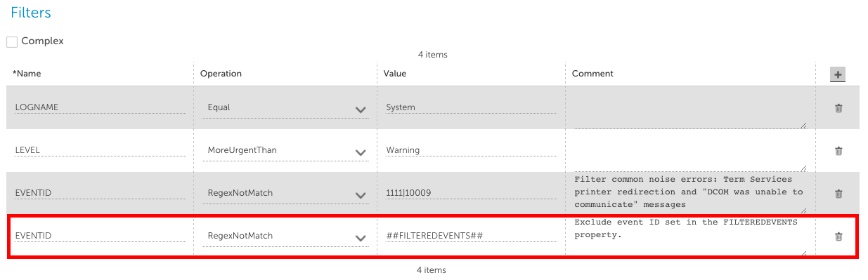
Task: Open the Equal operation dropdown
Action: coord(286,108)
